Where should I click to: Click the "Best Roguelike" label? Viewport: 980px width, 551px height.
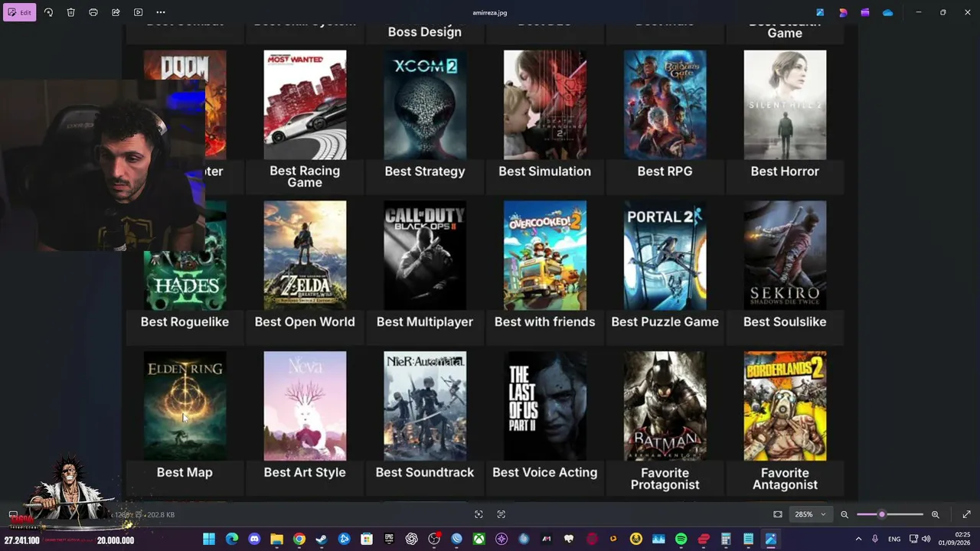coord(185,321)
